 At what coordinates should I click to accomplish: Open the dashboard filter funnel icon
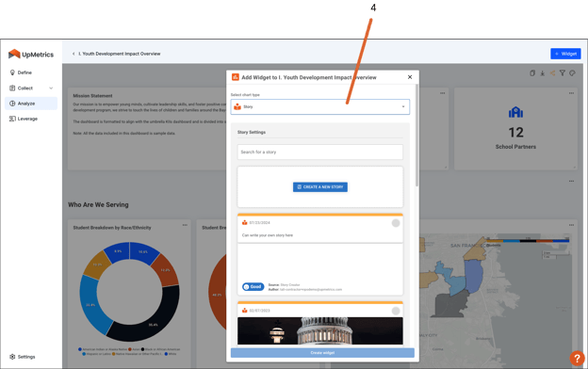pos(563,73)
